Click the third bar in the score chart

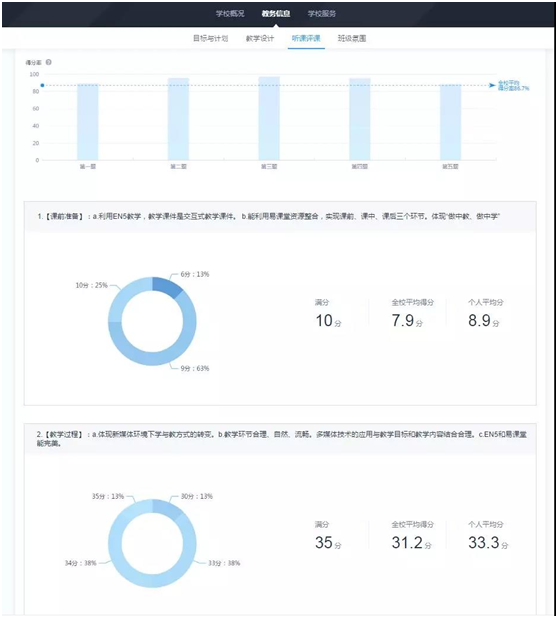[x=269, y=118]
